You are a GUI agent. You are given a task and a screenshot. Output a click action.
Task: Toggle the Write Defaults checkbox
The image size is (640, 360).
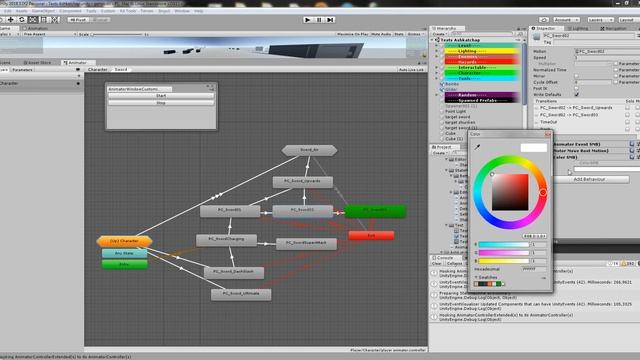pyautogui.click(x=576, y=94)
